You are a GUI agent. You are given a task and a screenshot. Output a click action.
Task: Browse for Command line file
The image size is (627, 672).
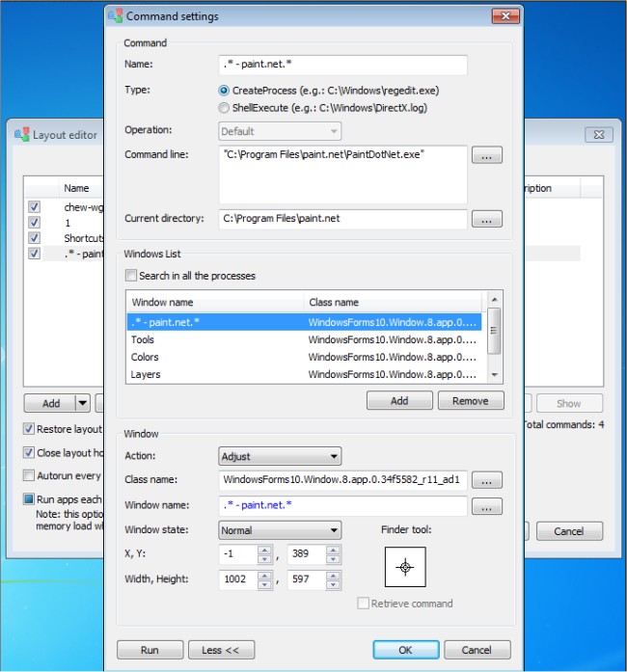click(x=487, y=155)
